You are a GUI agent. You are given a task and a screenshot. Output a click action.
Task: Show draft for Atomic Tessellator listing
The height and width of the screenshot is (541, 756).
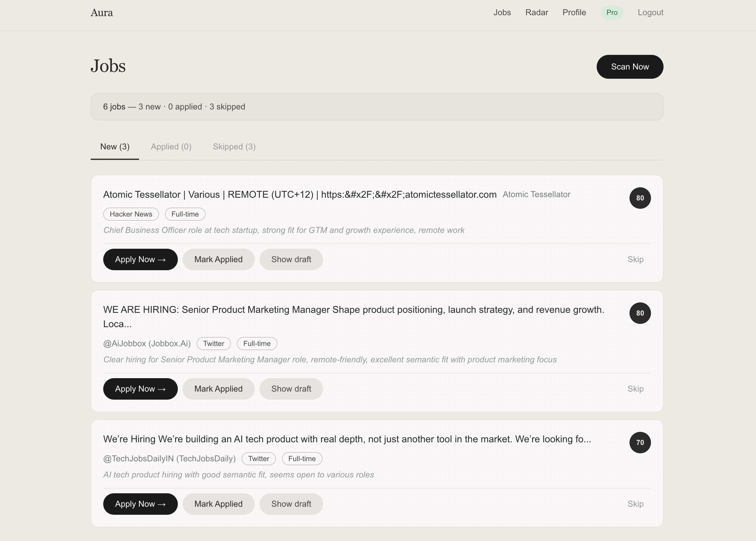point(291,259)
